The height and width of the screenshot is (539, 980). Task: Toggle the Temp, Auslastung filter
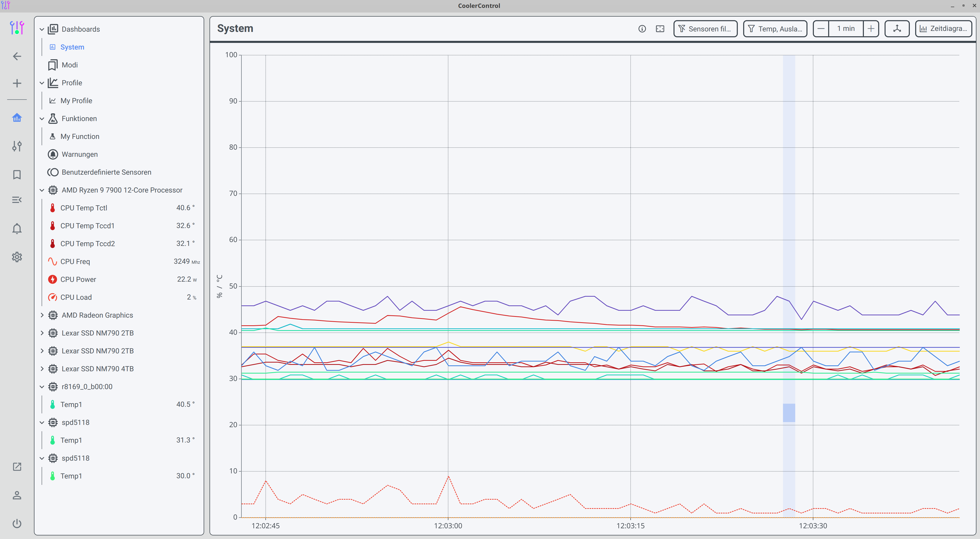click(x=775, y=29)
